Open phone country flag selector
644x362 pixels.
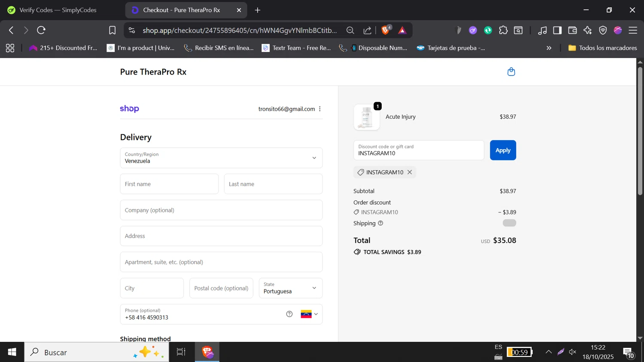(310, 314)
